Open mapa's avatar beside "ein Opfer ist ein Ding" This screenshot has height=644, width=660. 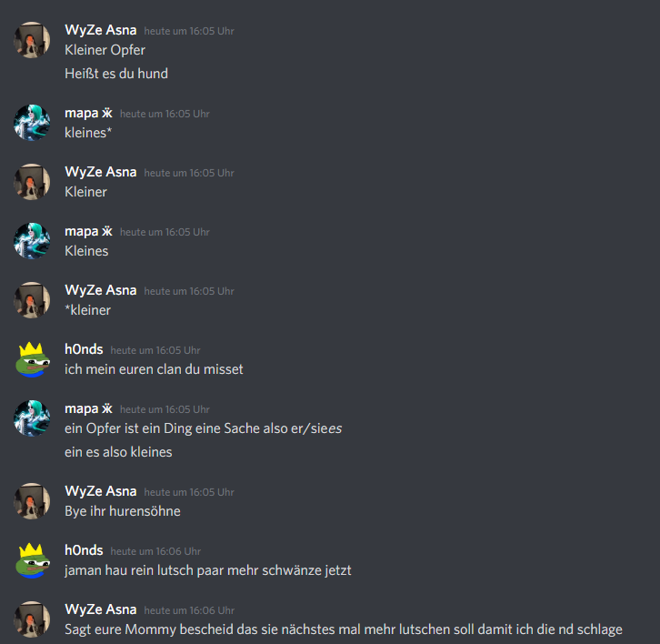pyautogui.click(x=32, y=418)
